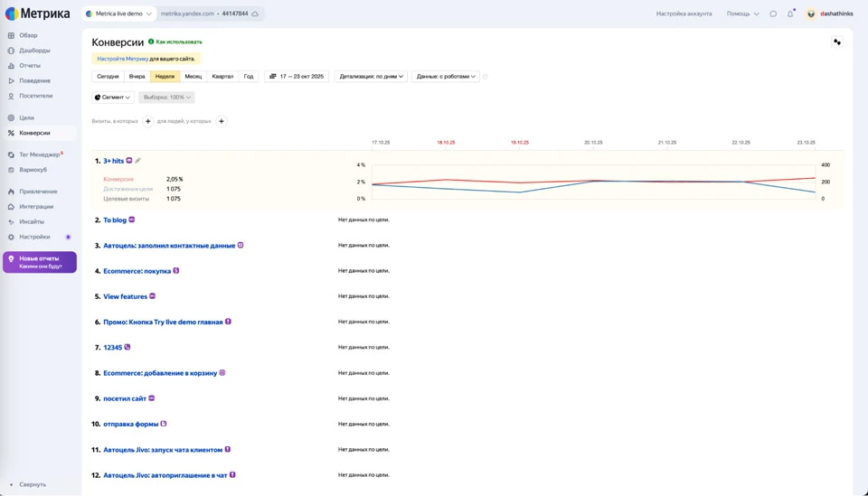Open the 'Ecommerce: покупка' goal link
Viewport: 868px width, 496px height.
click(137, 271)
